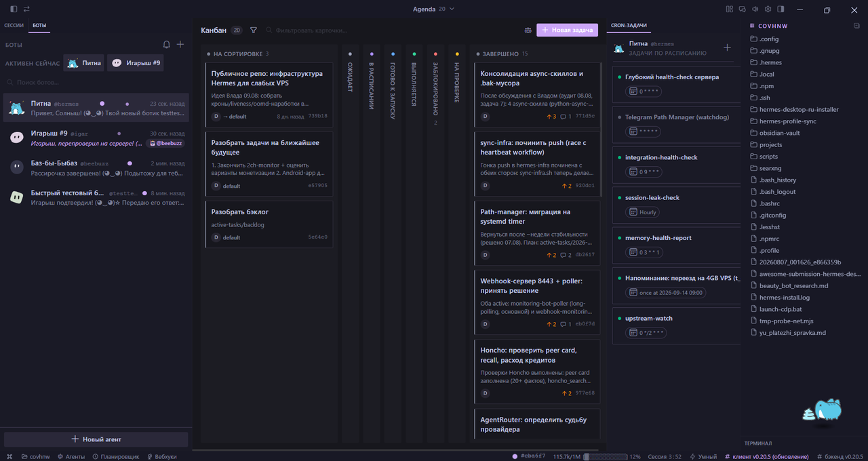Toggle the left sidebar panel icon

(x=14, y=9)
